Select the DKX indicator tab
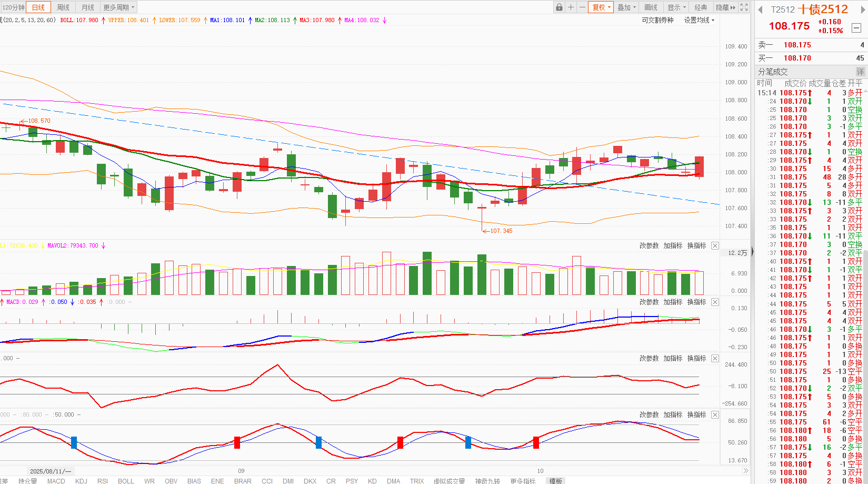This screenshot has width=868, height=484. (x=310, y=481)
